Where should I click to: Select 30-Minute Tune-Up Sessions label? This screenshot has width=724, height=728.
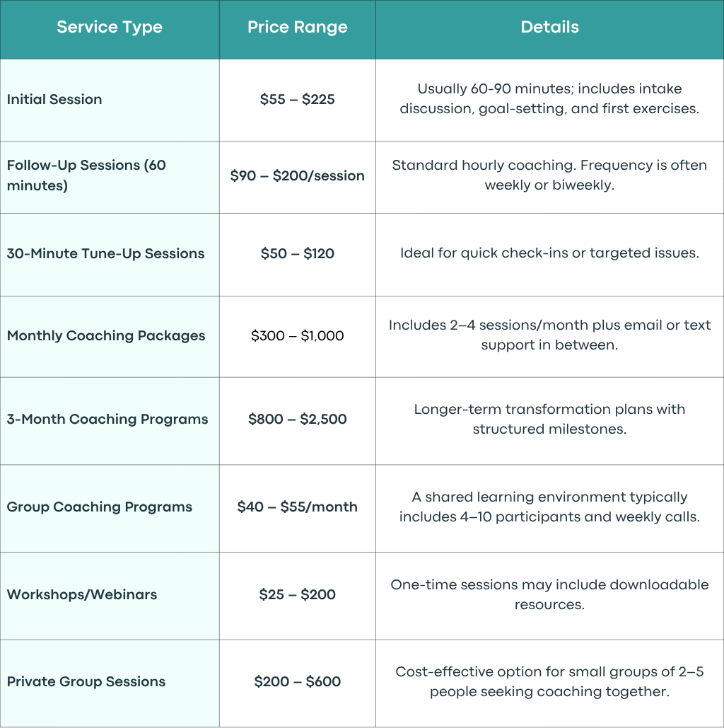(106, 253)
